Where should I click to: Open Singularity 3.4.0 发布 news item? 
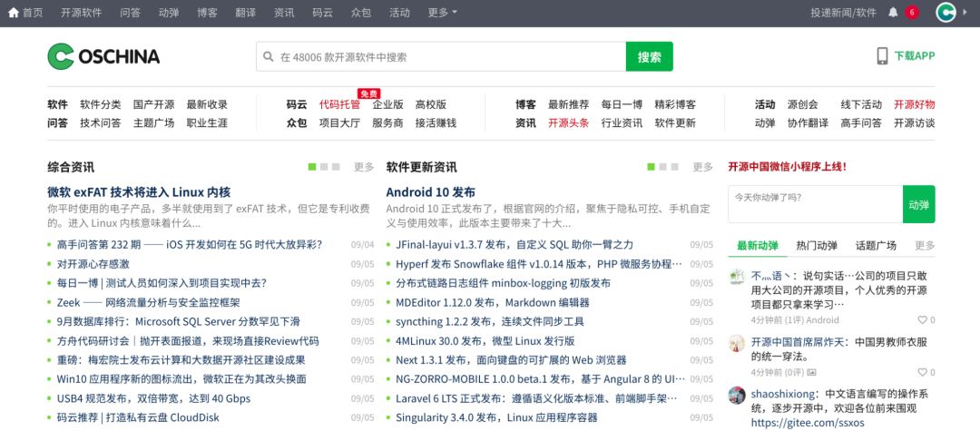(x=496, y=417)
